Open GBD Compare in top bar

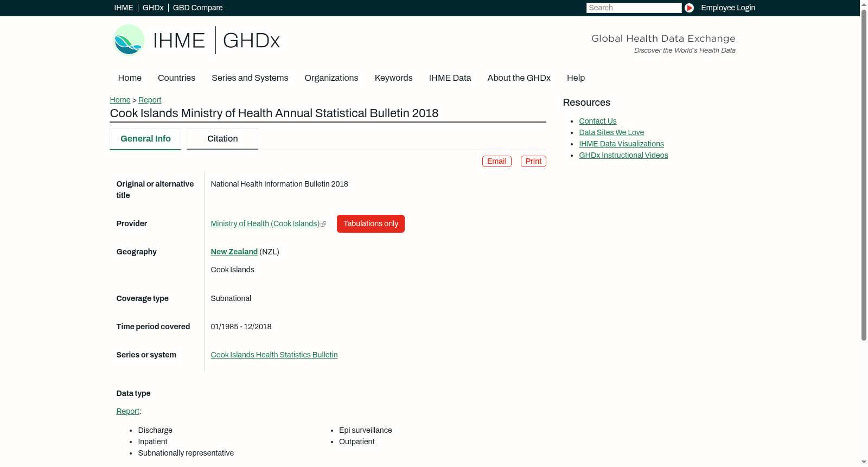coord(197,8)
